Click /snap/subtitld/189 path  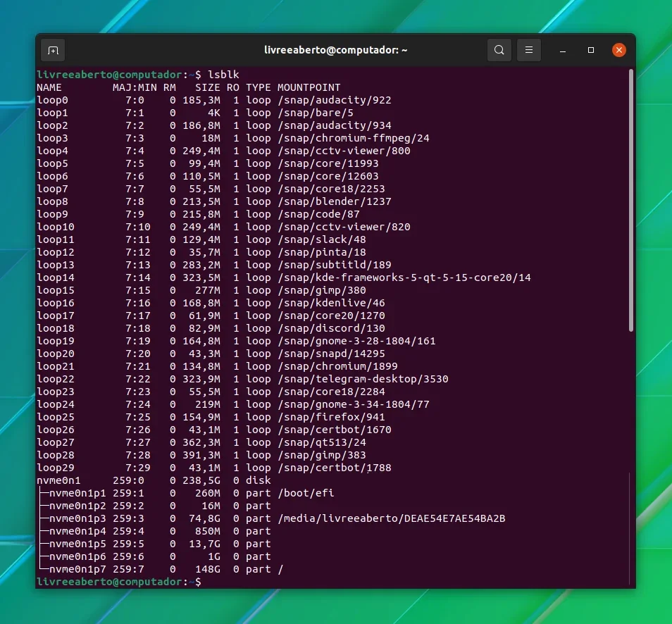335,265
